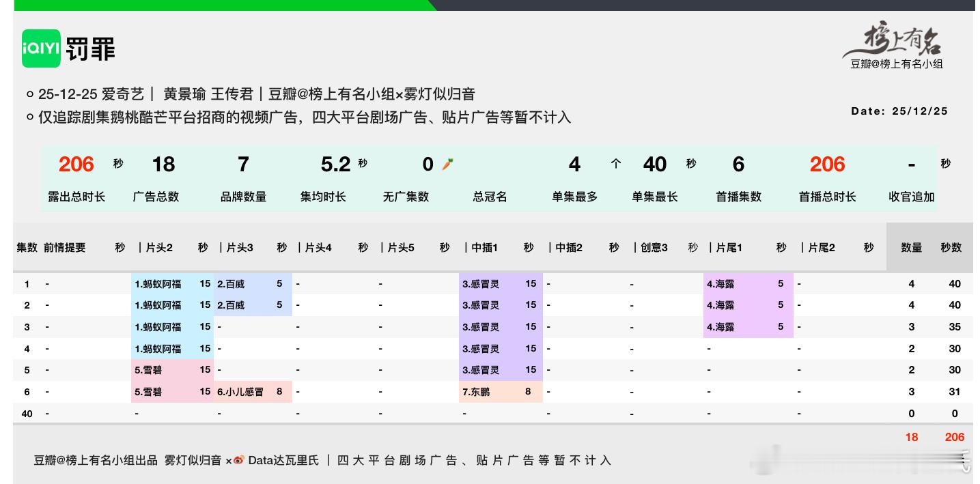Viewport: 980px width, 484px height.
Task: Click 3.感冒灵 in episode 3 row
Action: click(481, 327)
